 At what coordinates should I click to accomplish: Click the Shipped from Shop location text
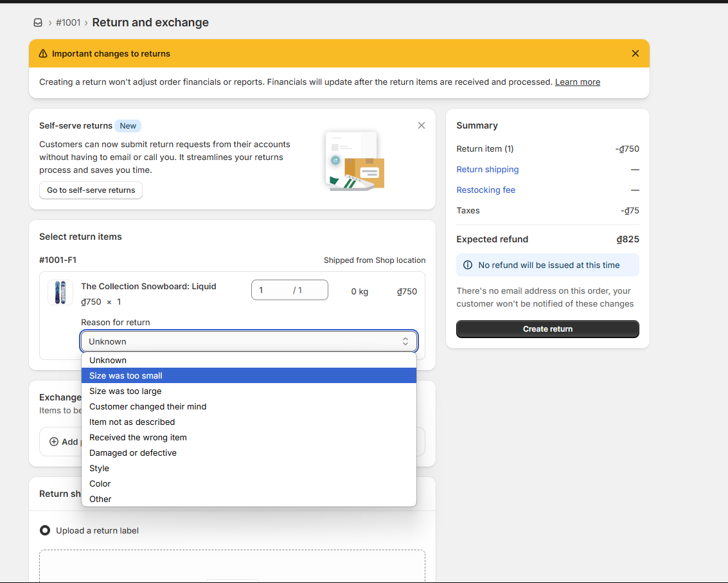coord(375,260)
